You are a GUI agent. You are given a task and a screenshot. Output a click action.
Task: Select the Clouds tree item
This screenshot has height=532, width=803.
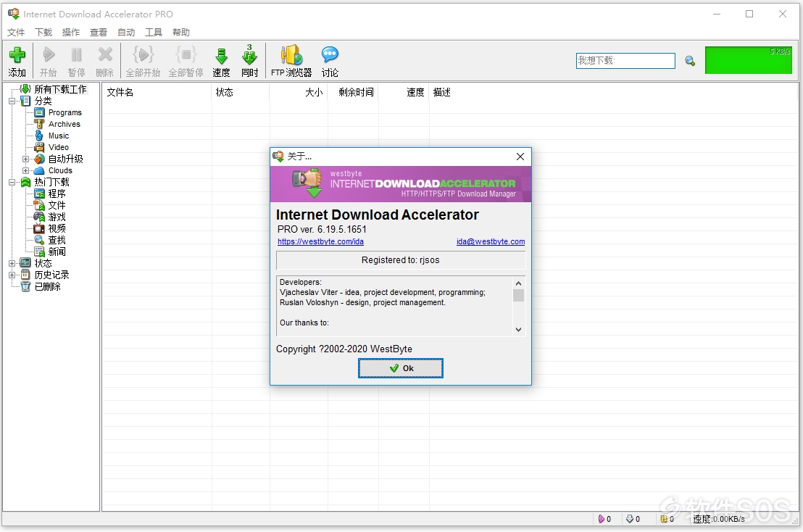(60, 170)
